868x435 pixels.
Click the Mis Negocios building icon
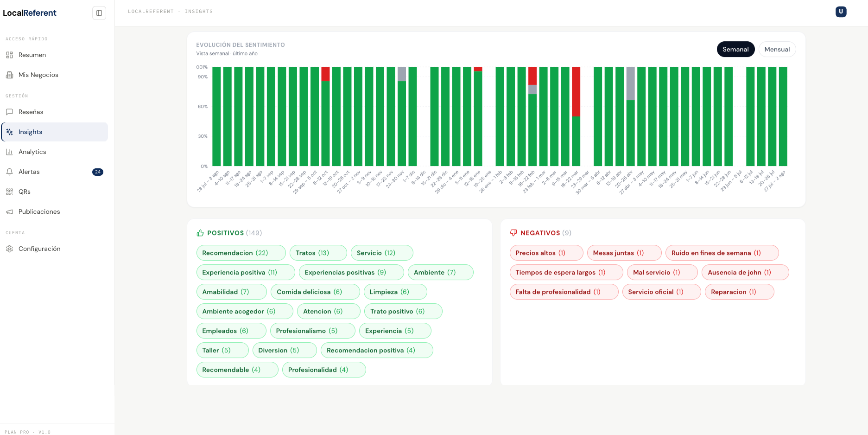[x=9, y=75]
